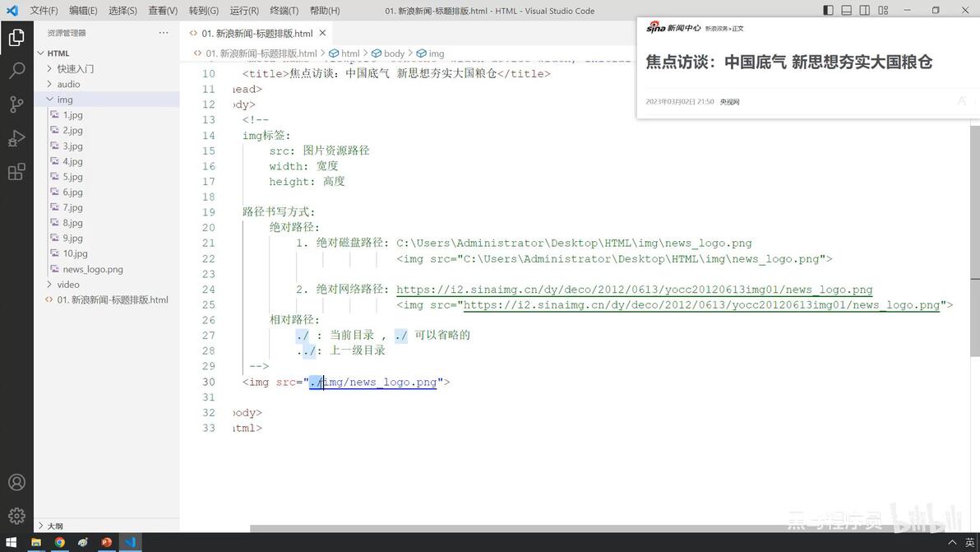Open the 帮助(H) menu
This screenshot has height=552, width=980.
click(x=325, y=11)
